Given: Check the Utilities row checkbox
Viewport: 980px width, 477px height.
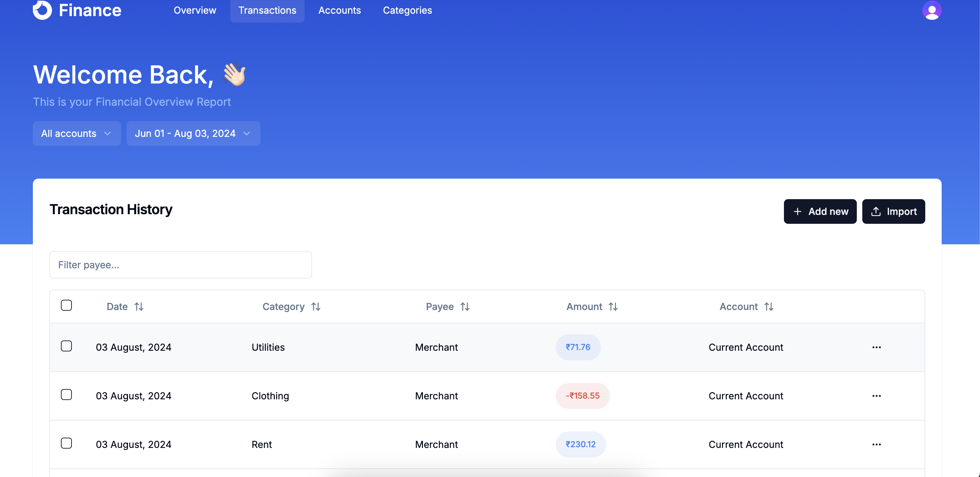Looking at the screenshot, I should pyautogui.click(x=67, y=346).
